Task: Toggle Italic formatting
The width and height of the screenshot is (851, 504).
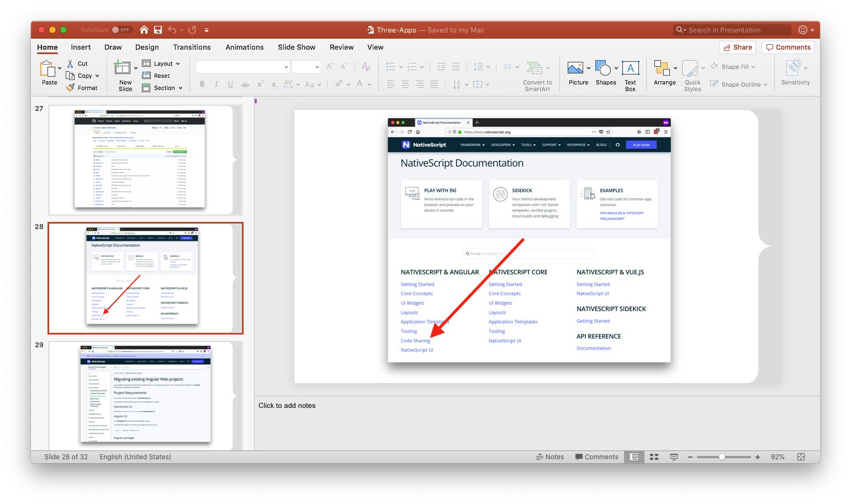Action: tap(216, 84)
